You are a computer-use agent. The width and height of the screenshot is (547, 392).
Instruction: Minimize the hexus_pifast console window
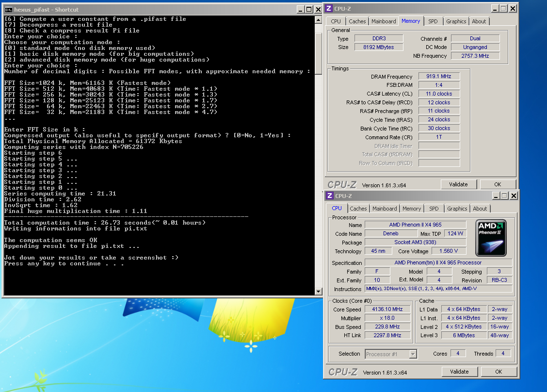(300, 9)
